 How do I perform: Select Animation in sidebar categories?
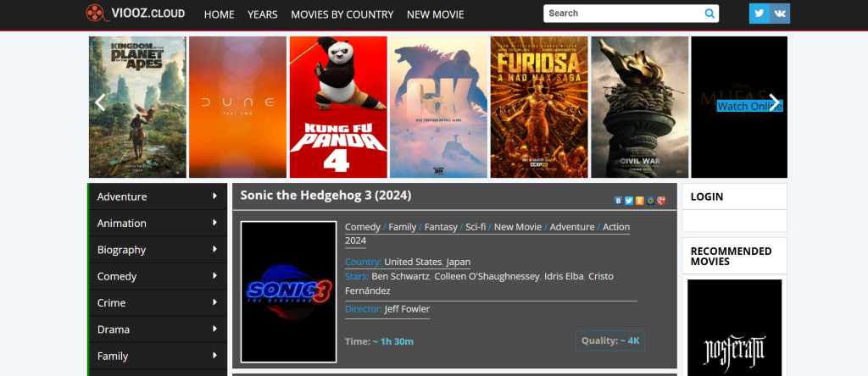(x=122, y=223)
